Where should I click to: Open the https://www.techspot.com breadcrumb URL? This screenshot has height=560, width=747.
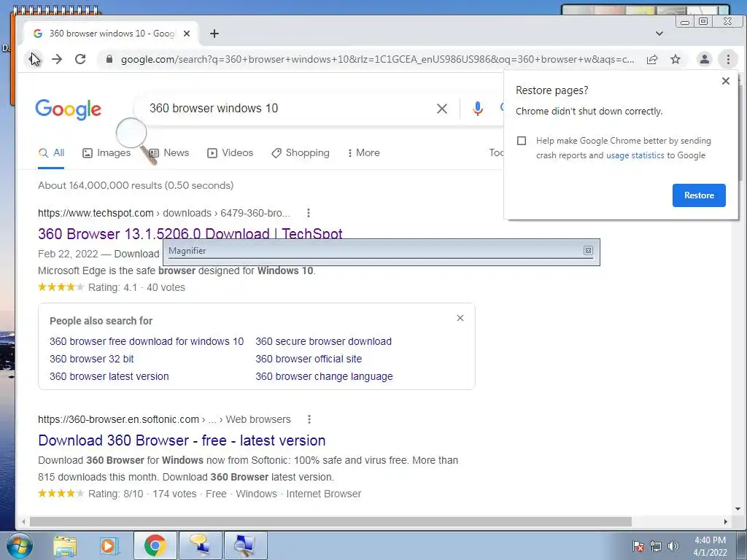click(96, 213)
